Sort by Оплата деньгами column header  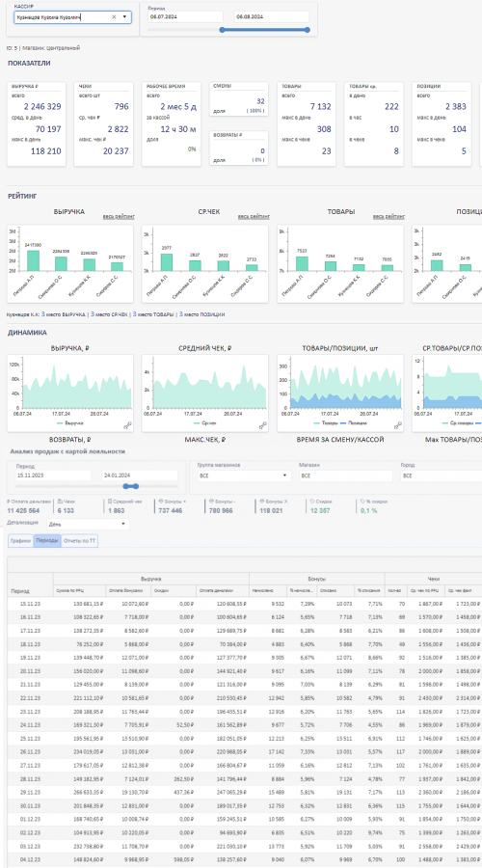[x=223, y=591]
